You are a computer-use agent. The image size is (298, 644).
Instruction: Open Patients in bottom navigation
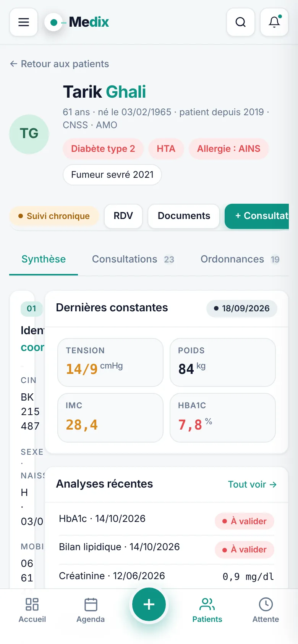tap(207, 610)
